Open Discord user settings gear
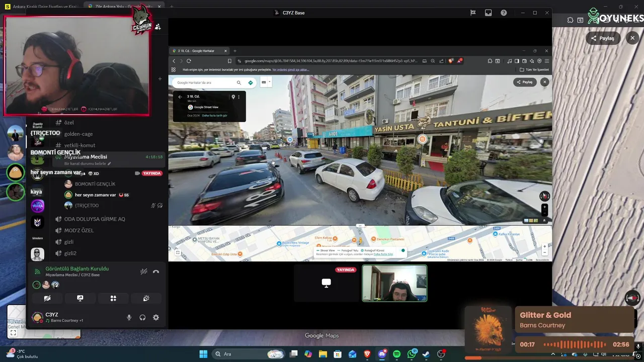644x362 pixels. pyautogui.click(x=156, y=317)
